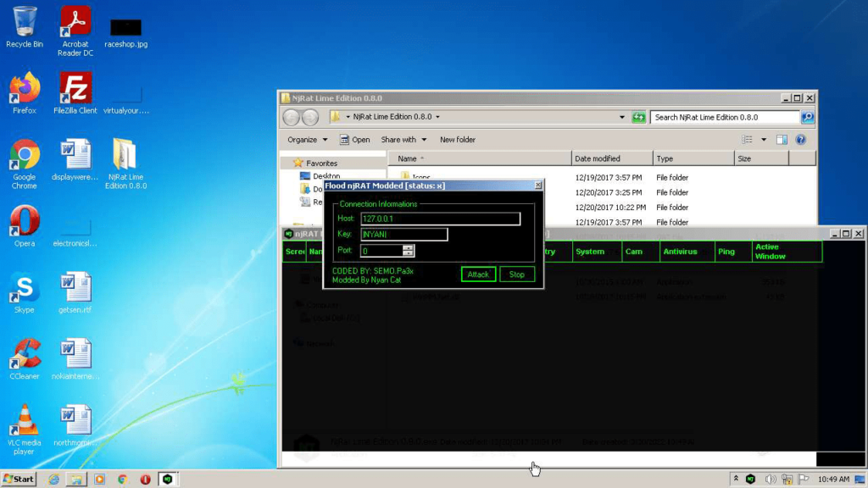
Task: Click the Ping column in njRAT
Action: pyautogui.click(x=733, y=252)
